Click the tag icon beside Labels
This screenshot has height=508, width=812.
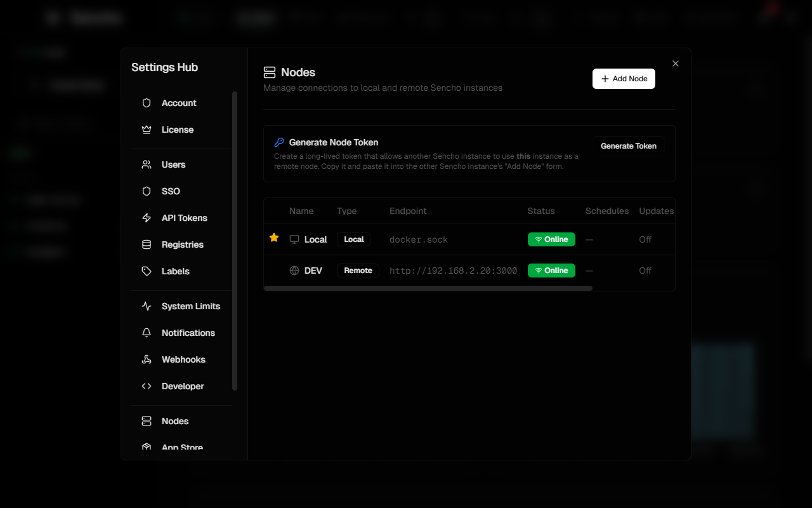[x=147, y=271]
